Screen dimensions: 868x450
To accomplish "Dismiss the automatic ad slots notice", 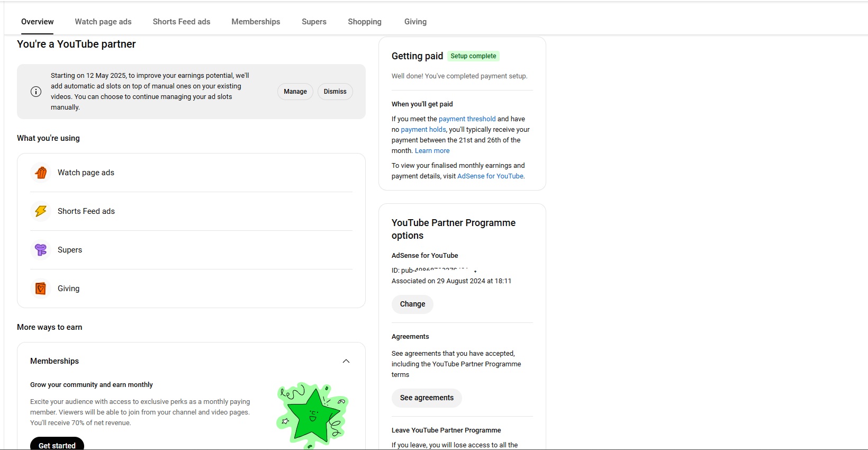I will 335,92.
